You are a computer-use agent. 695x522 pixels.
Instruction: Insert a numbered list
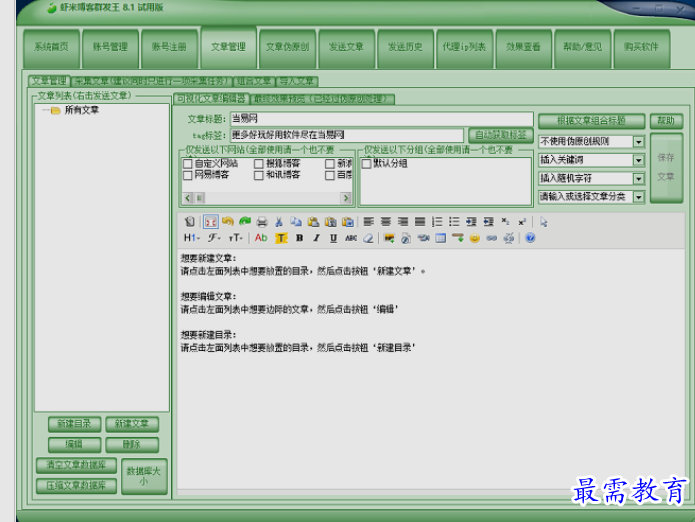click(x=437, y=222)
